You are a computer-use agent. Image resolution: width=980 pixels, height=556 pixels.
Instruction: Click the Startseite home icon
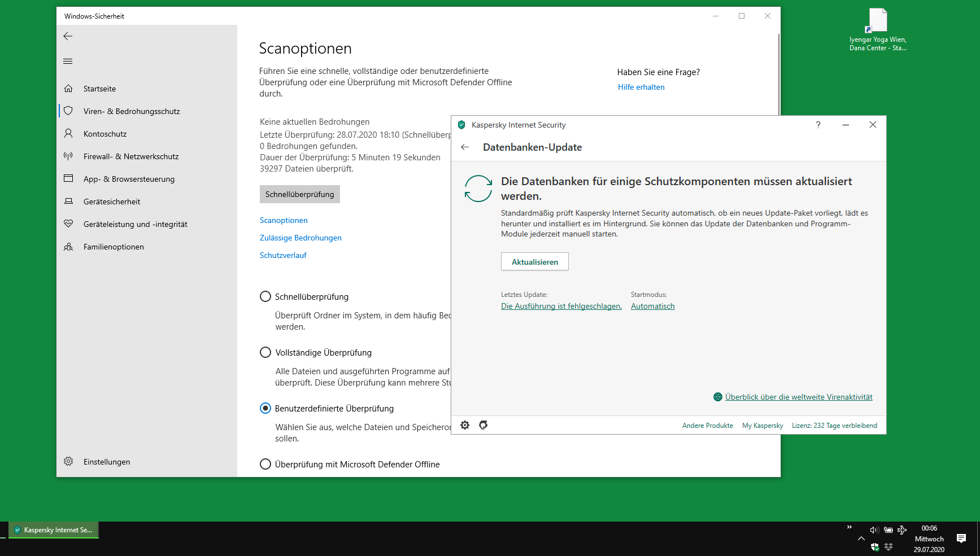click(x=68, y=89)
